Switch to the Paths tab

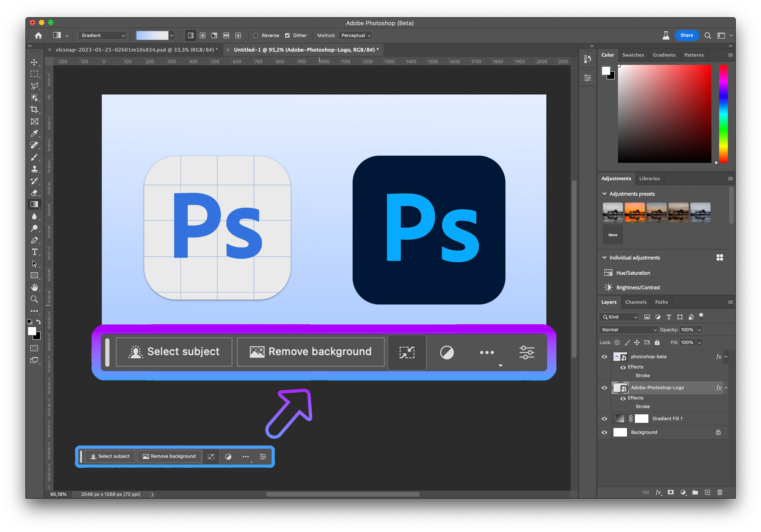coord(661,302)
